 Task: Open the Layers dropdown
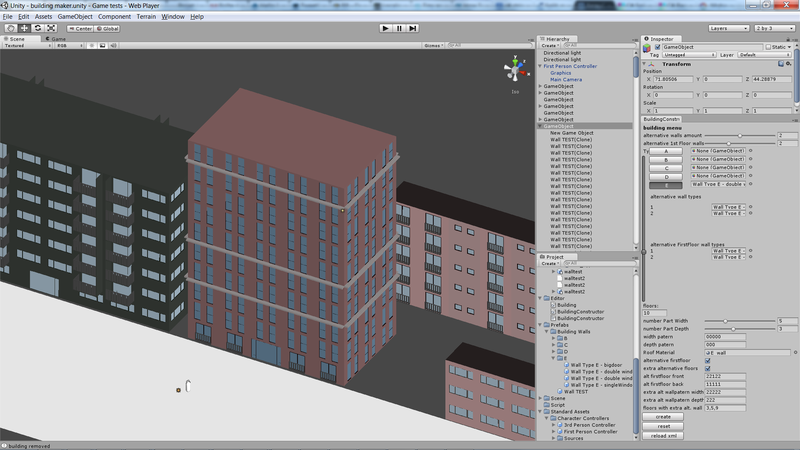pyautogui.click(x=728, y=28)
